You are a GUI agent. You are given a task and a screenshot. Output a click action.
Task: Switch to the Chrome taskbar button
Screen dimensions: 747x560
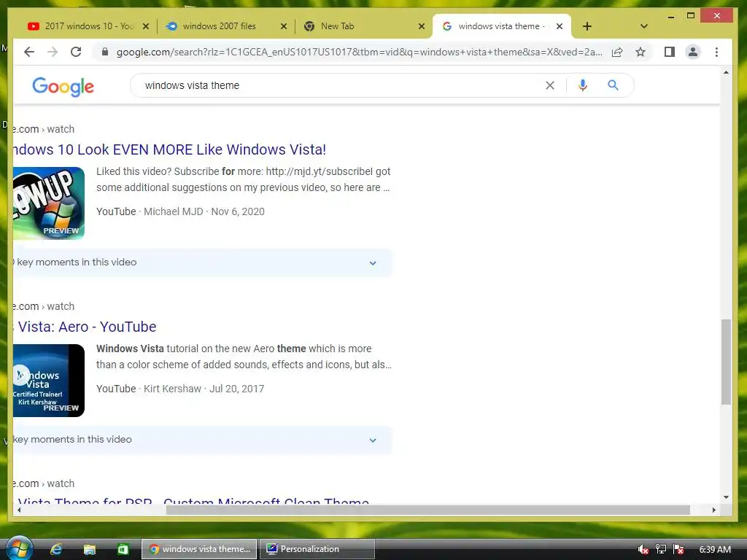click(x=199, y=549)
